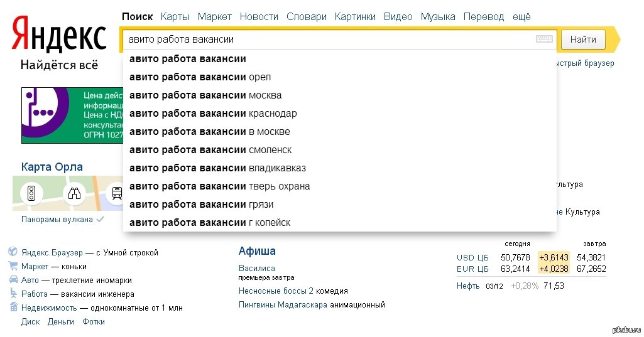Open the Картинки tab

tap(355, 17)
